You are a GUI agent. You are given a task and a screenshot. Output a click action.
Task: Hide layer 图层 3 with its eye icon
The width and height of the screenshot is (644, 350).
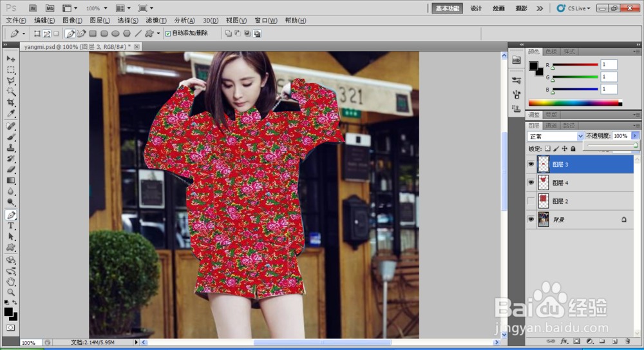[x=531, y=164]
